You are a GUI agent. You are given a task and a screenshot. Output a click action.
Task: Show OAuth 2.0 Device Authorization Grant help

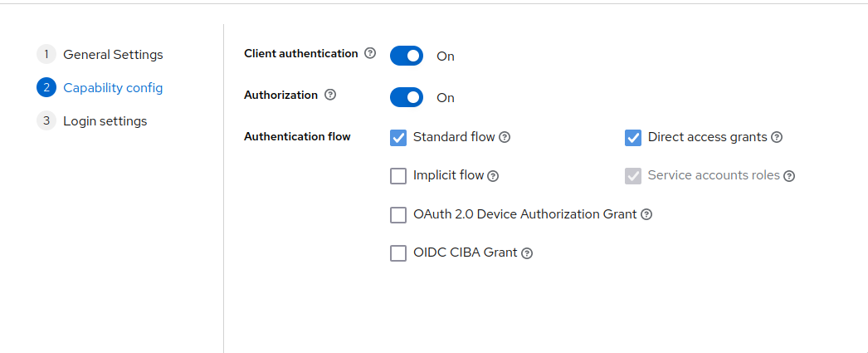[x=646, y=214]
